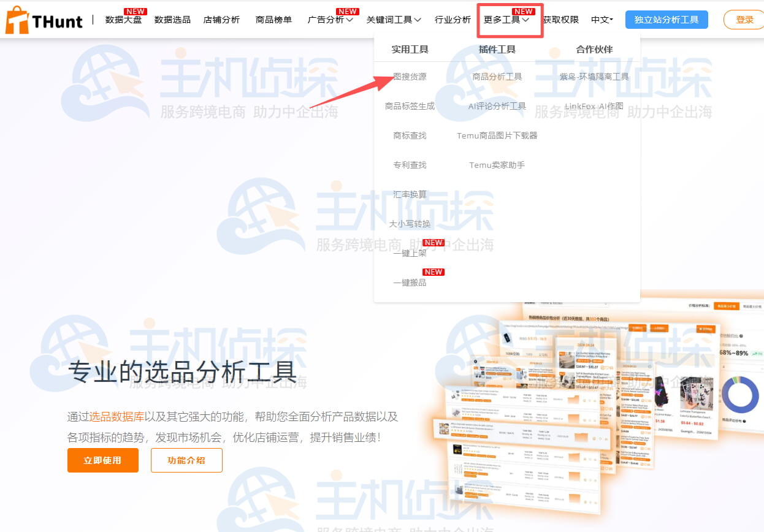Select 商品标签生成 under 实用工具
764x532 pixels.
pos(410,105)
